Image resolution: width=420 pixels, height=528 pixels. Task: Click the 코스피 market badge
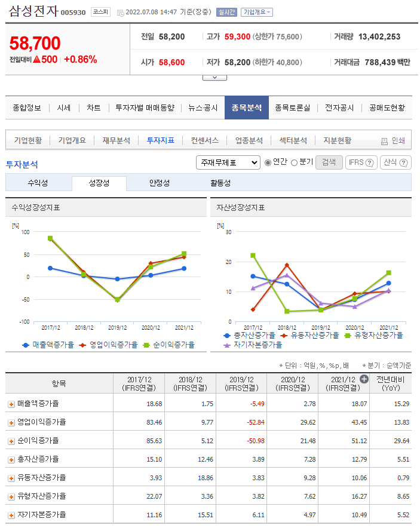click(x=100, y=12)
